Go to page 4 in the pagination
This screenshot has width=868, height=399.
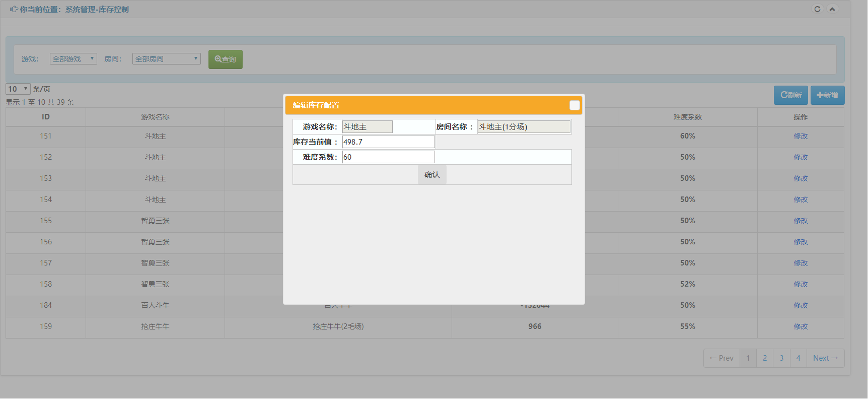798,358
